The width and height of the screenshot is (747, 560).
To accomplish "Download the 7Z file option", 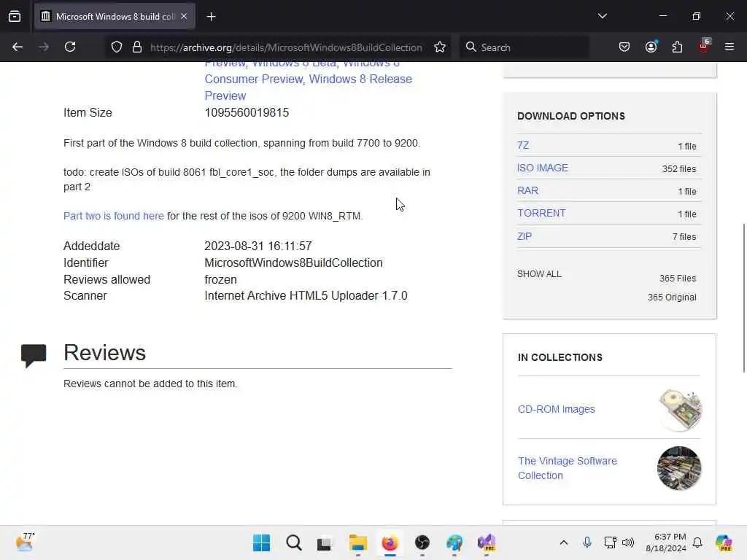I will [x=523, y=145].
